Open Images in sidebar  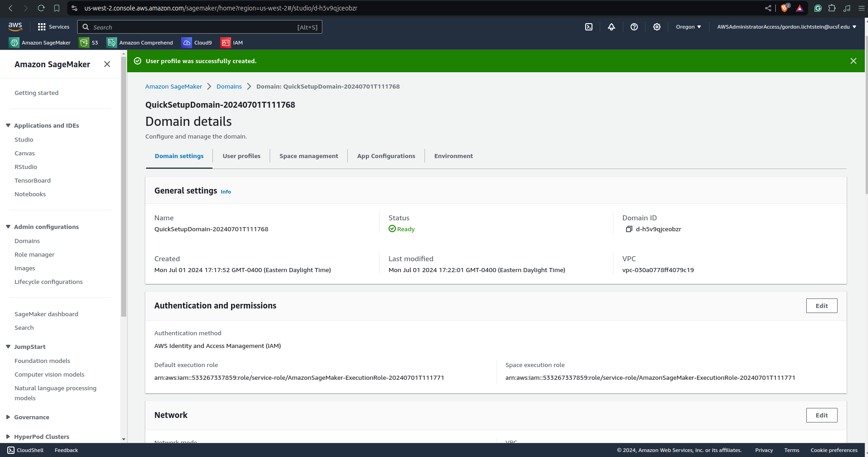point(25,268)
